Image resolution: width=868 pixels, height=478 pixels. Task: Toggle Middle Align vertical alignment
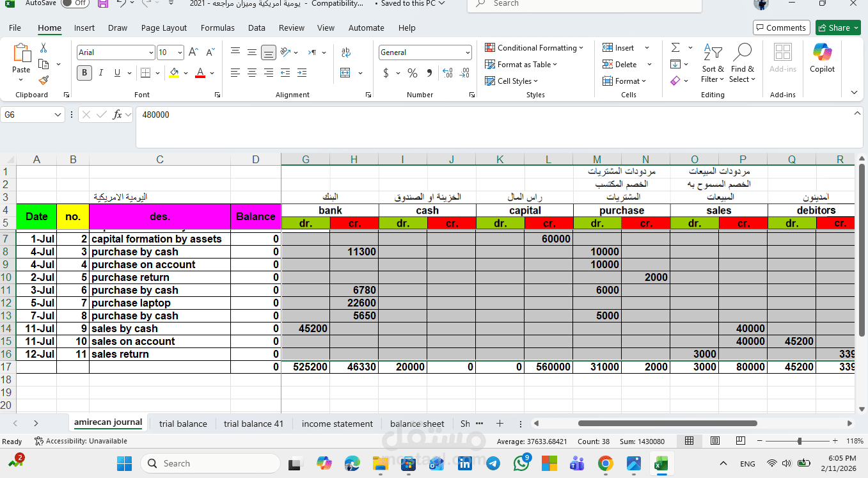(252, 52)
